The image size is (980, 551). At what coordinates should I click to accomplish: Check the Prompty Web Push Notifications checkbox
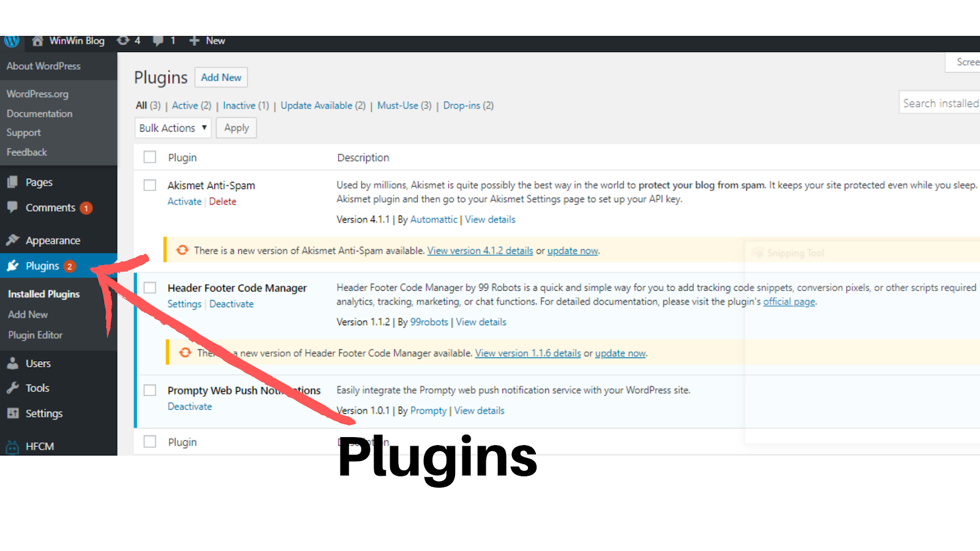pos(150,390)
